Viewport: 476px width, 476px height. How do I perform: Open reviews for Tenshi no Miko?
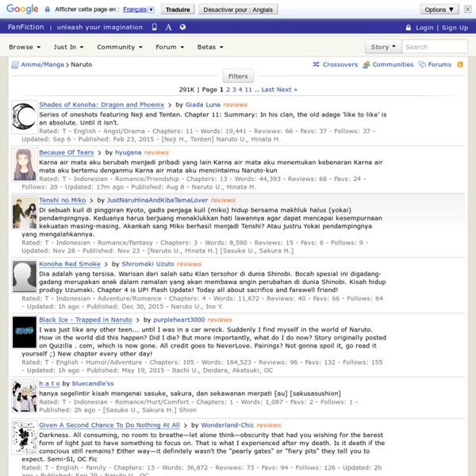223,200
